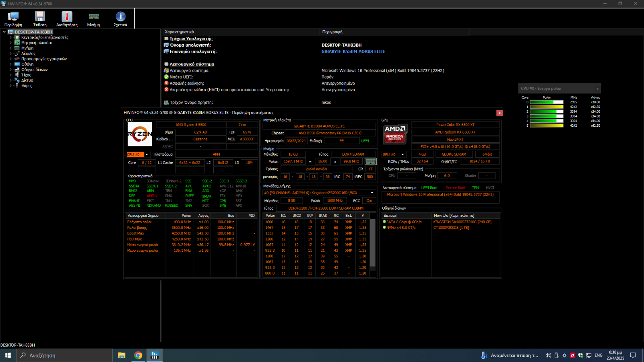Click the Core 3 clock usage bar
This screenshot has width=644, height=362.
click(547, 116)
